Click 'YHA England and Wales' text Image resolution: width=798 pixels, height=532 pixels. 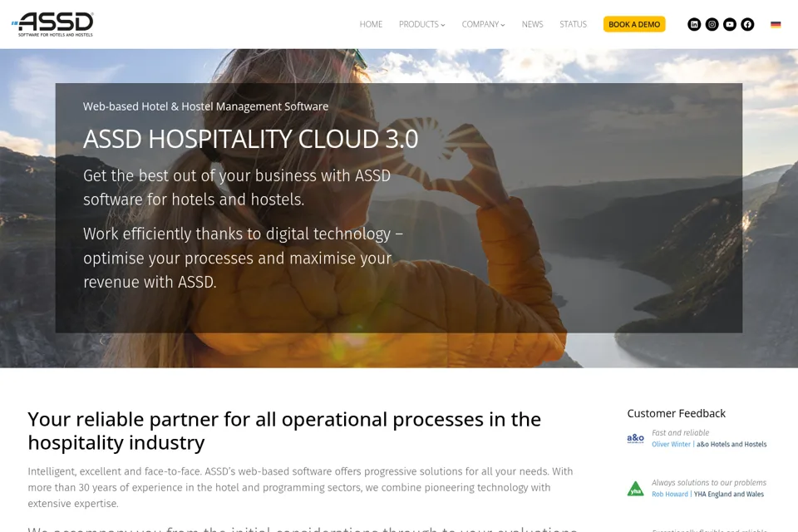(729, 495)
